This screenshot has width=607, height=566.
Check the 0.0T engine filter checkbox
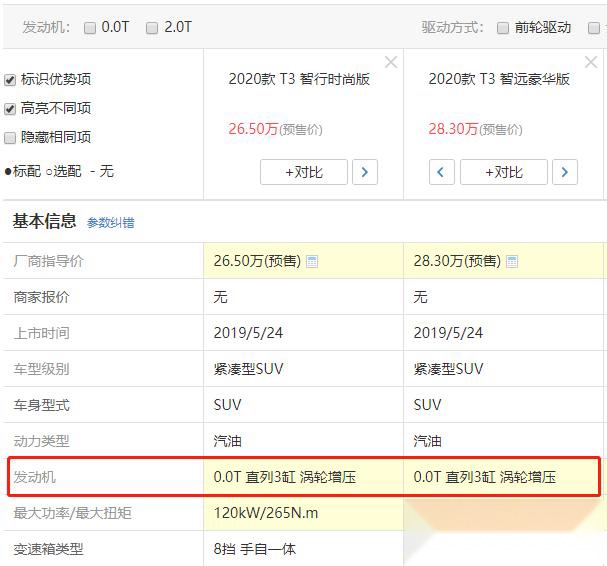(x=90, y=28)
